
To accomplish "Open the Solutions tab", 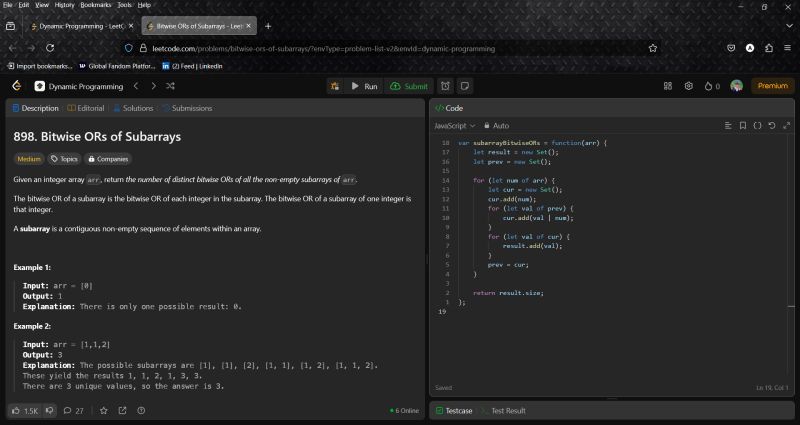I will (x=133, y=108).
